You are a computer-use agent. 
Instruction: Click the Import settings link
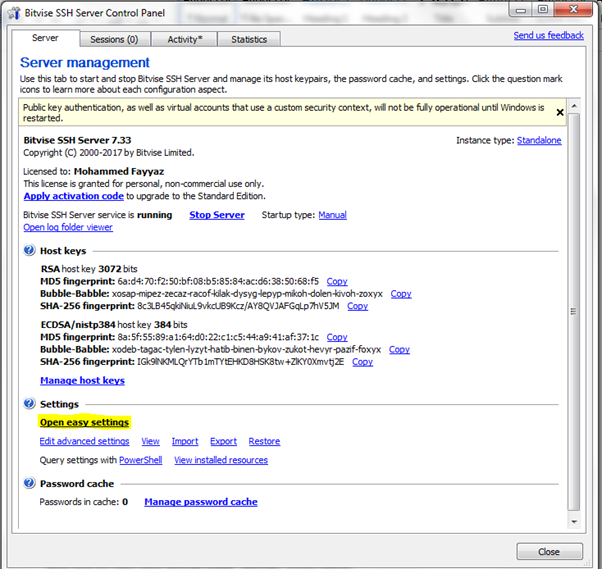click(185, 441)
